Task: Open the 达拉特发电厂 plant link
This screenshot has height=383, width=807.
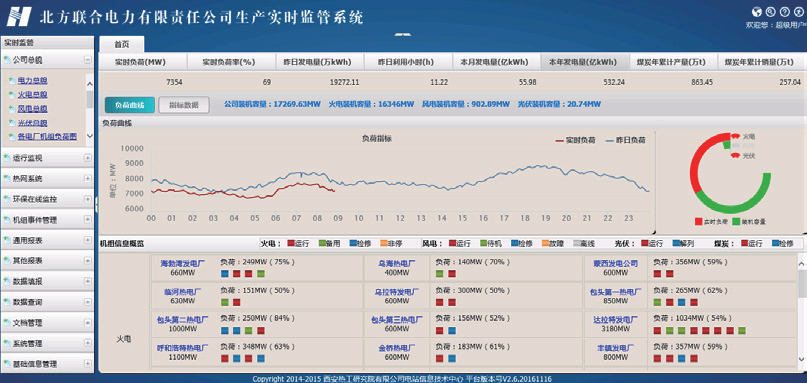Action: click(616, 320)
